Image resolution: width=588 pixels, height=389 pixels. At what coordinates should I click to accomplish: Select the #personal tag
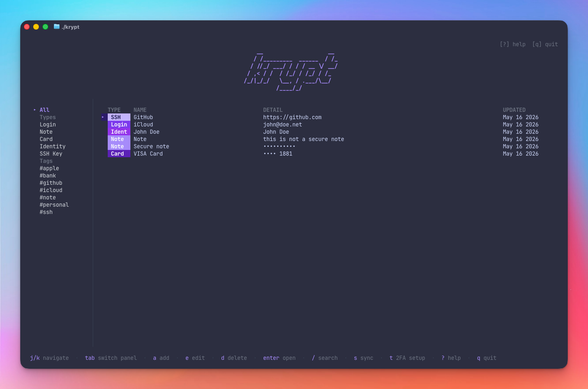coord(54,205)
